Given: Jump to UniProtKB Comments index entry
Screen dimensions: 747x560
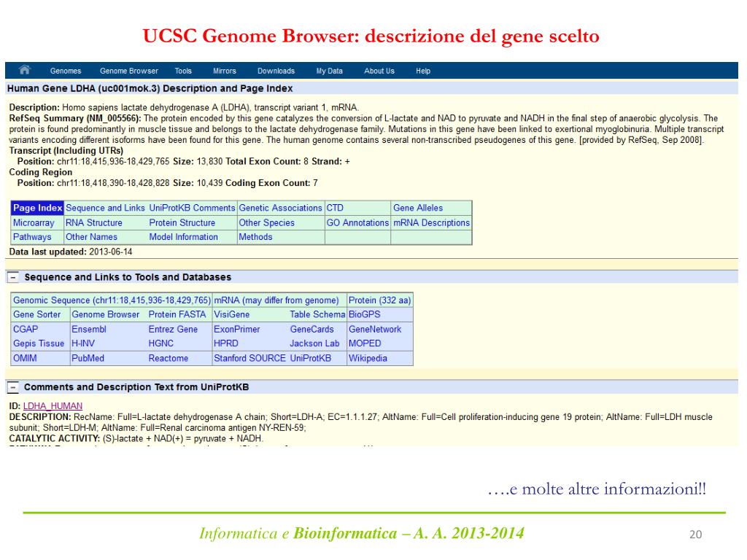Looking at the screenshot, I should (x=192, y=208).
